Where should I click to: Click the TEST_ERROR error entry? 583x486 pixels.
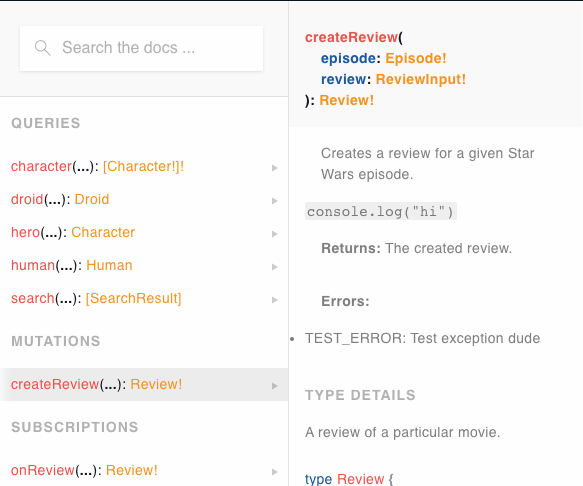422,338
